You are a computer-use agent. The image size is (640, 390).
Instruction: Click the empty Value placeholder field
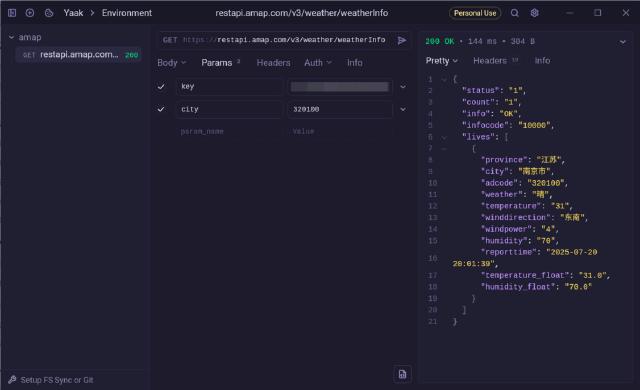point(340,131)
